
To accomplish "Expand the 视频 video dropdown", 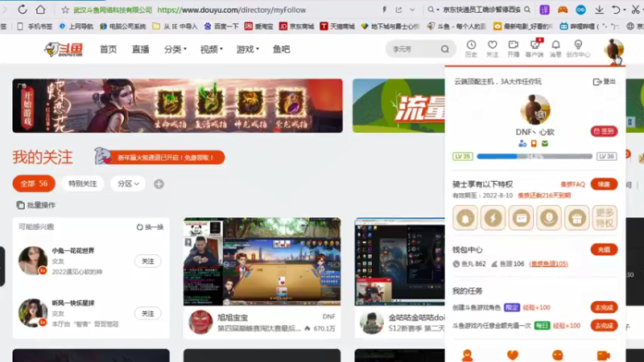I will [x=212, y=49].
